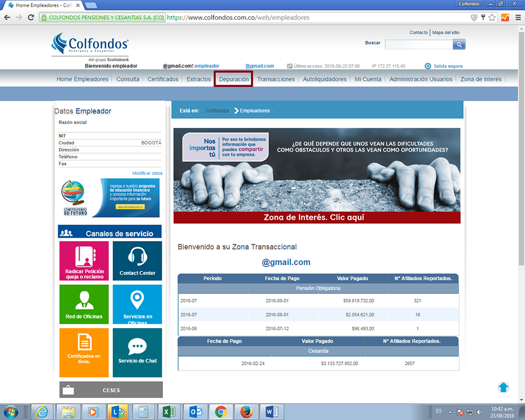Focus the Buscar search field
This screenshot has height=420, width=525.
click(419, 44)
